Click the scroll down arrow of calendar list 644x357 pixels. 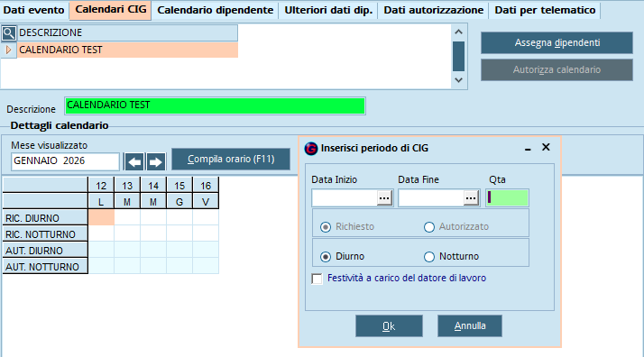tap(459, 80)
